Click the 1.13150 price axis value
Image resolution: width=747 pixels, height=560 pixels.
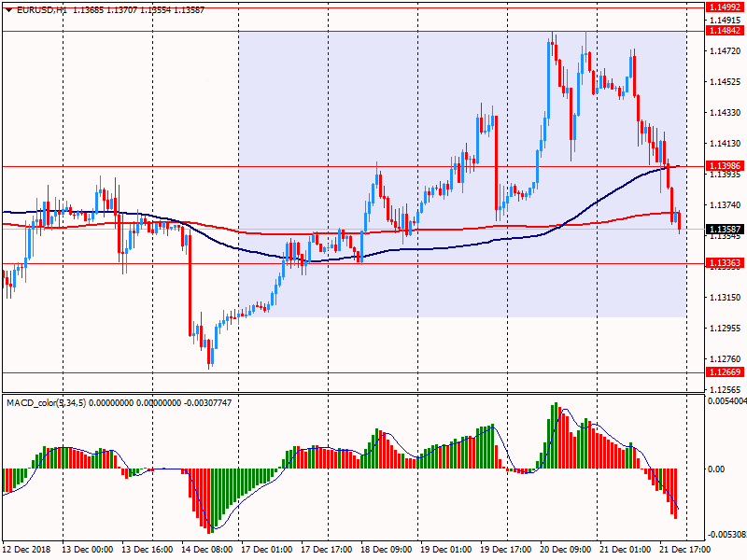coord(726,298)
